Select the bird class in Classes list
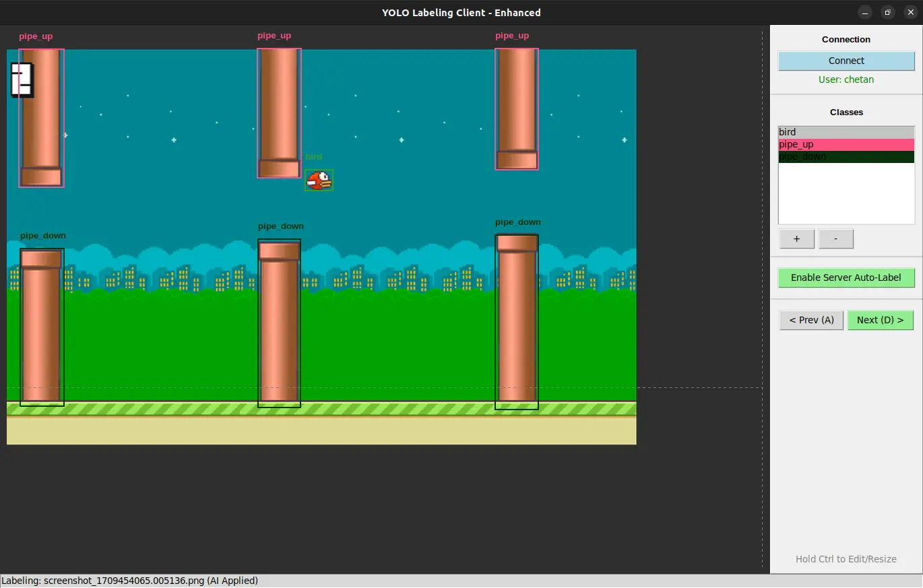The width and height of the screenshot is (923, 588). click(x=846, y=132)
